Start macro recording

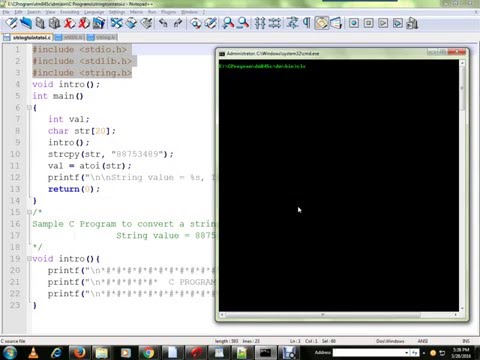354,23
